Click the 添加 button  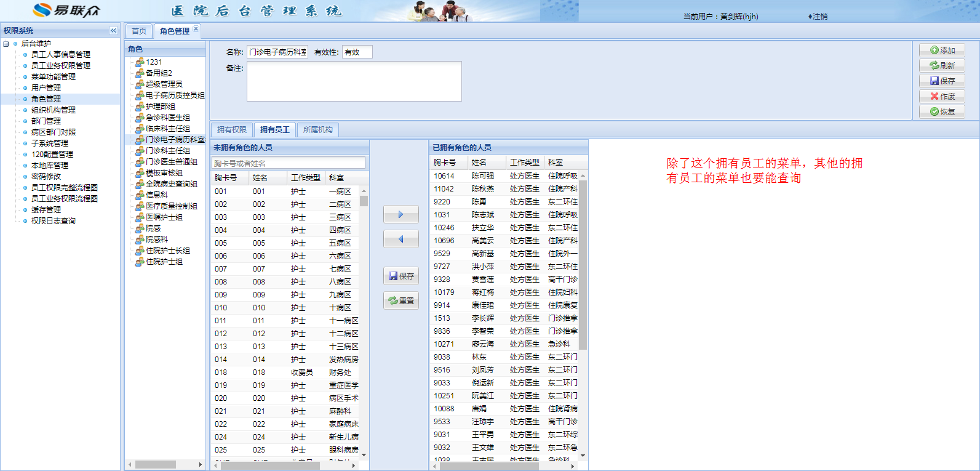pyautogui.click(x=942, y=50)
